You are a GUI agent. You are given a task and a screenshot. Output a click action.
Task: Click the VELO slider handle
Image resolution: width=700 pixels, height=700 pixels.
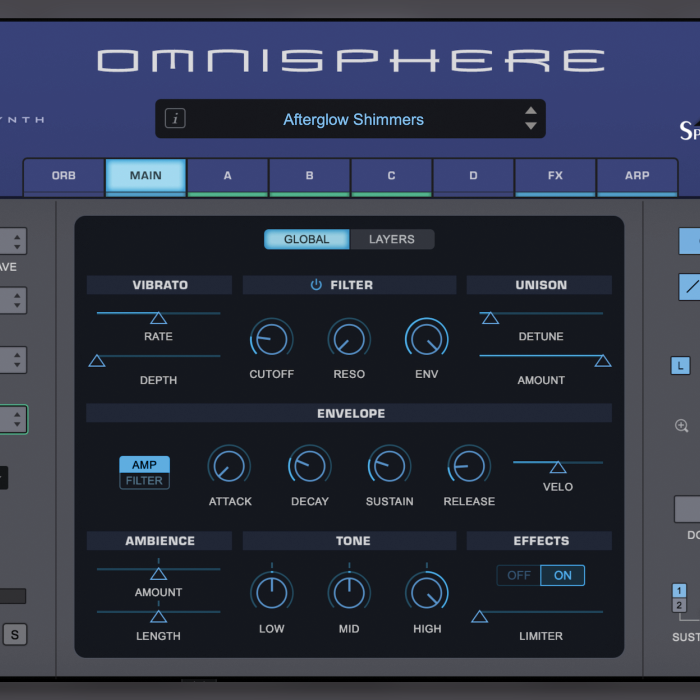558,467
